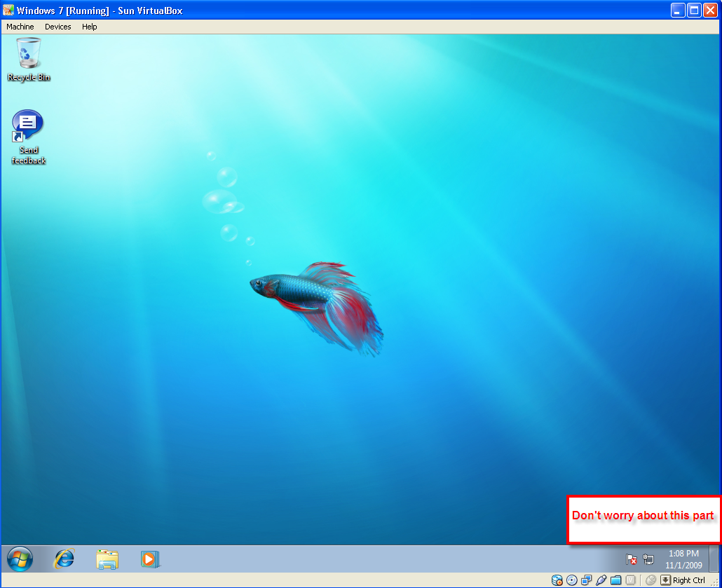Image resolution: width=722 pixels, height=588 pixels.
Task: Open the Windows 7 Start orb
Action: click(20, 559)
